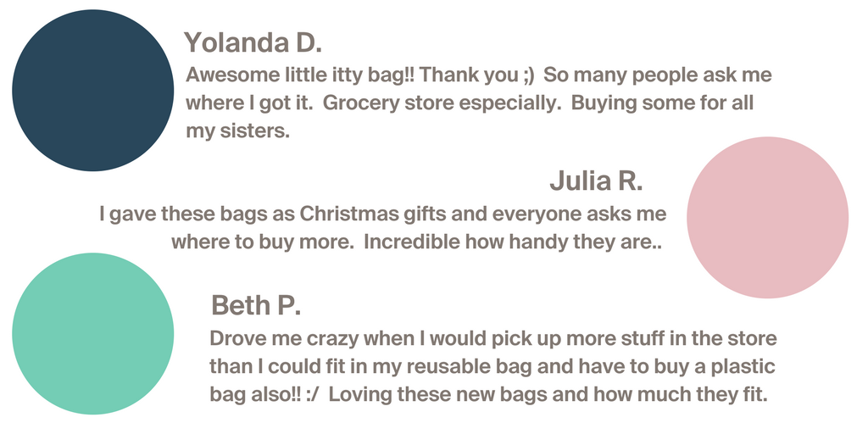The width and height of the screenshot is (868, 434).
Task: Click the line starting 'than I could fit'
Action: (x=492, y=367)
